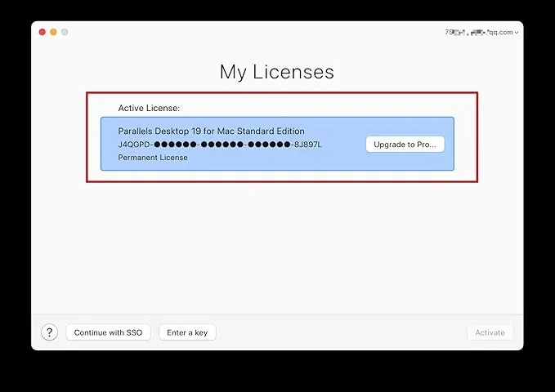This screenshot has width=555, height=392.
Task: Open the qq.com account dropdown
Action: coord(481,32)
